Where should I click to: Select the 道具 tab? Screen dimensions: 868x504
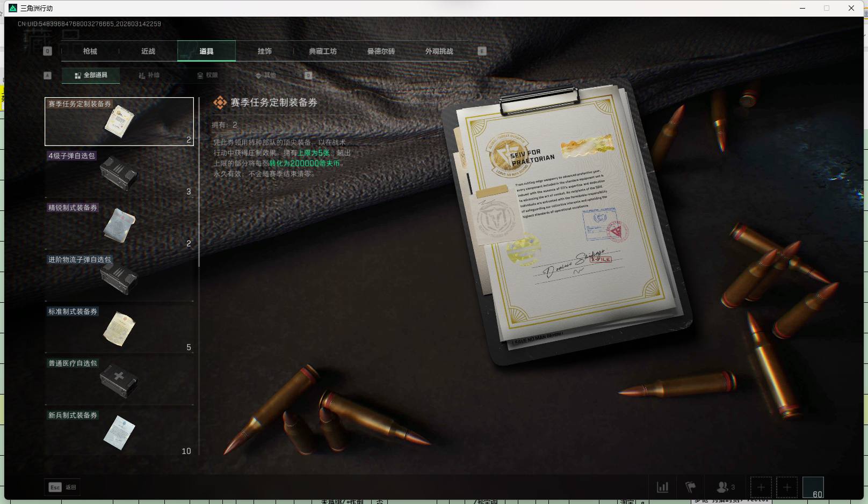point(206,51)
